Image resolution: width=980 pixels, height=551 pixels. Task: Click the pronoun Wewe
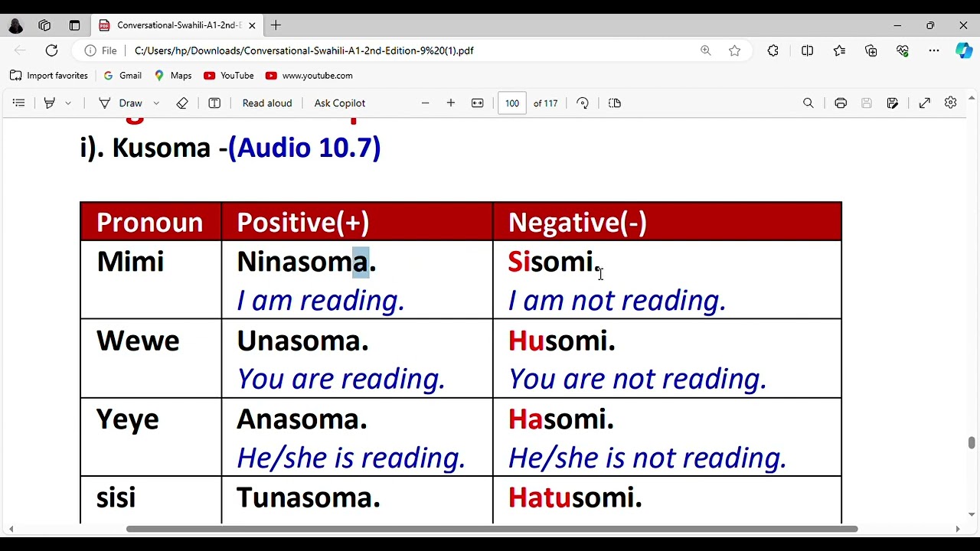pos(138,341)
